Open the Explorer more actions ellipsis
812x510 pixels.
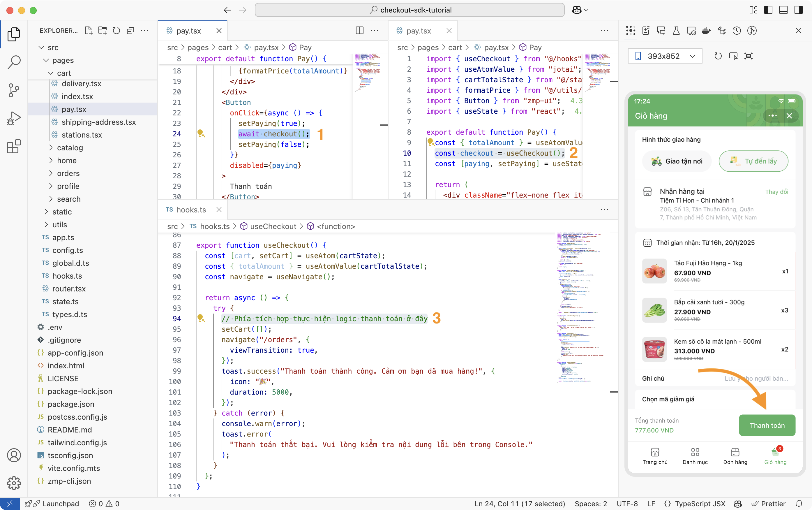144,31
